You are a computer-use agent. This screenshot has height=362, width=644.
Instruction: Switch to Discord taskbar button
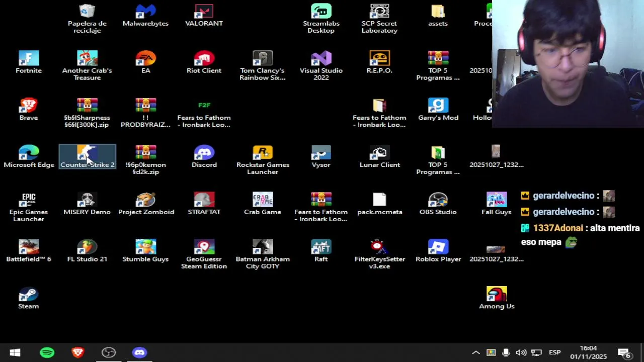tap(139, 352)
